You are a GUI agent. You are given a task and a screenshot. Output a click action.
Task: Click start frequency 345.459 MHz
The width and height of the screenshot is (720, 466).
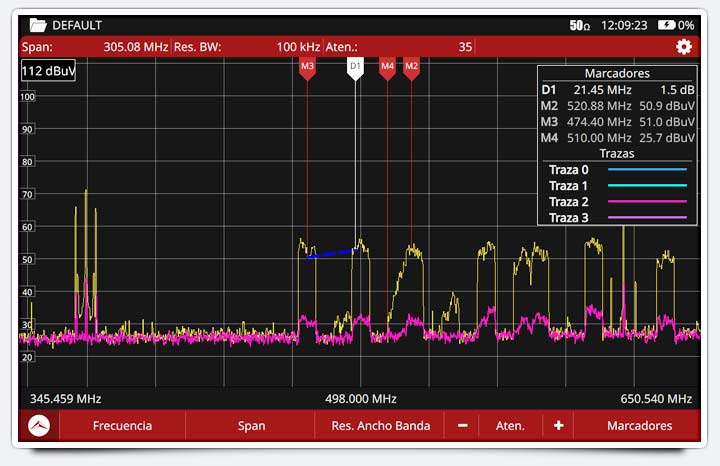pos(65,399)
